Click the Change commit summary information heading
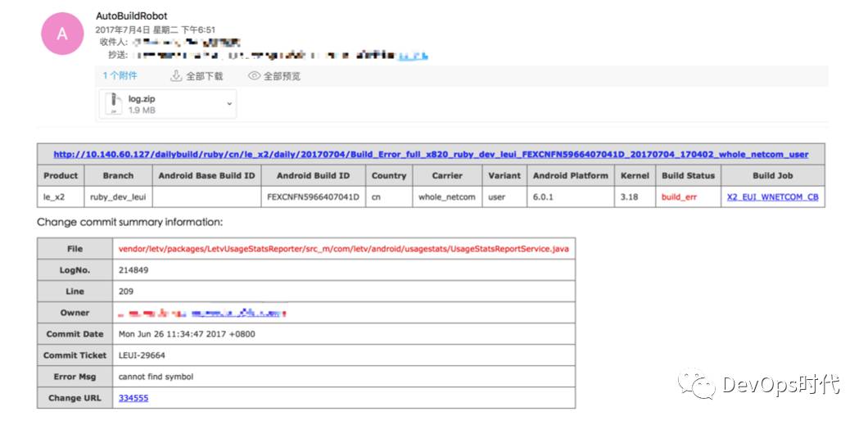This screenshot has height=425, width=868. pos(129,222)
